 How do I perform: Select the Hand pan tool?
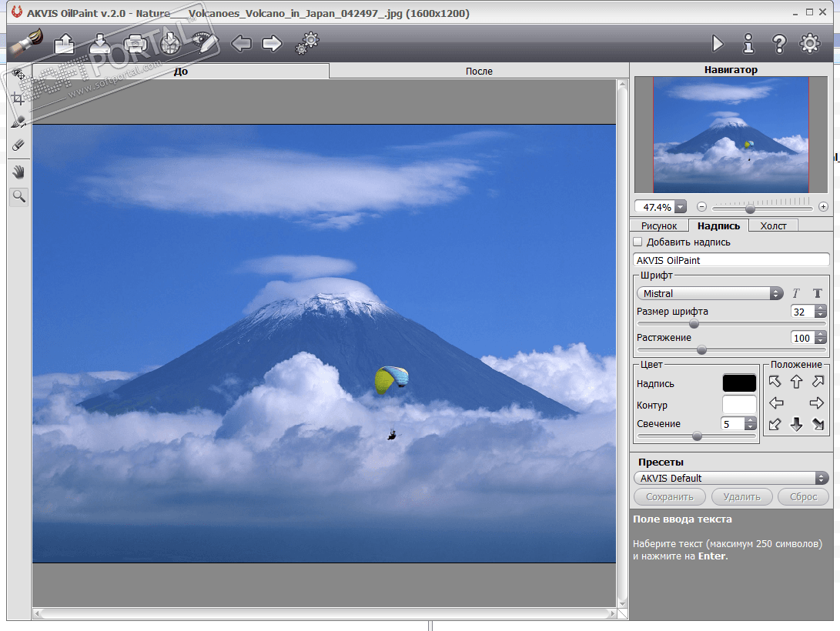(x=18, y=172)
